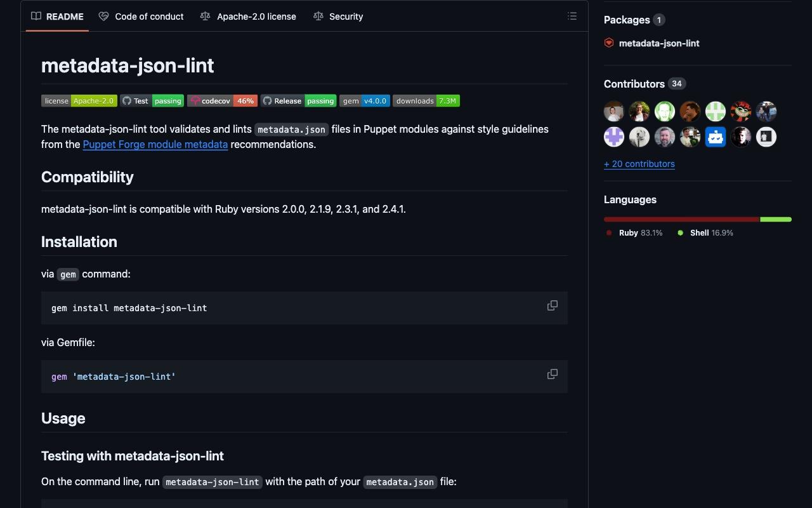The height and width of the screenshot is (508, 812).
Task: Click the gem install metadata-json-lint code text
Action: 129,308
